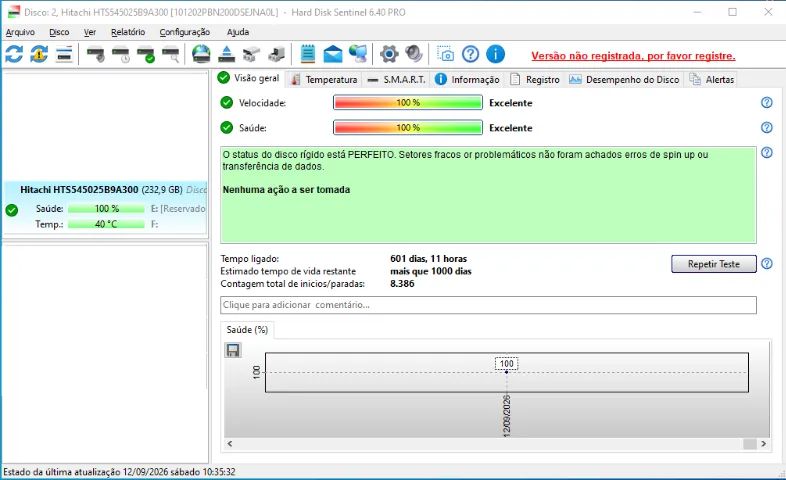Viewport: 786px width, 480px height.
Task: Switch to the Desempenho do Disco tab
Action: click(x=624, y=80)
